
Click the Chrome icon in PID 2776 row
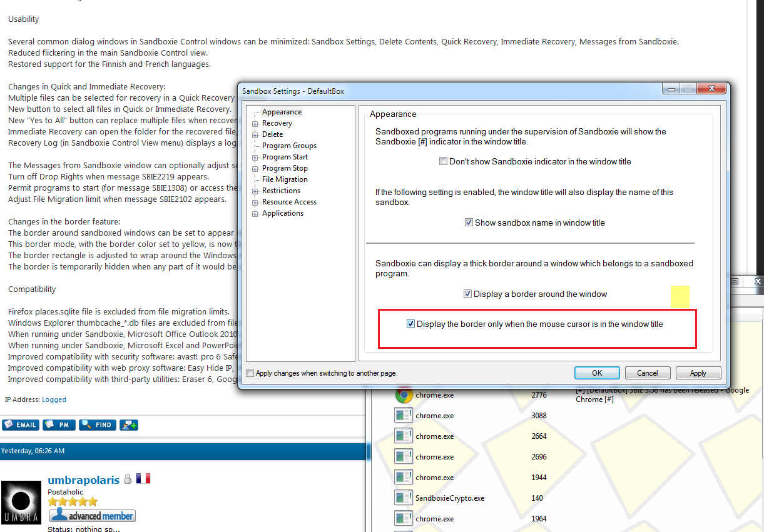[x=404, y=395]
